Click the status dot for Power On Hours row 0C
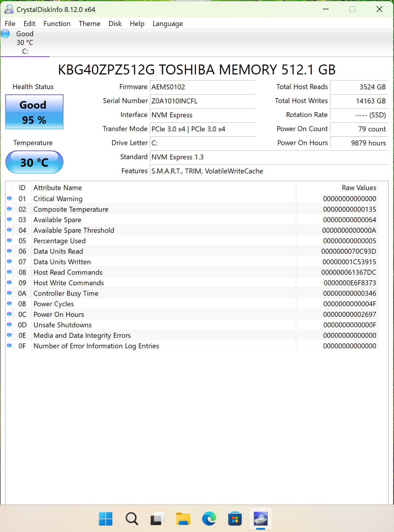 coord(9,314)
